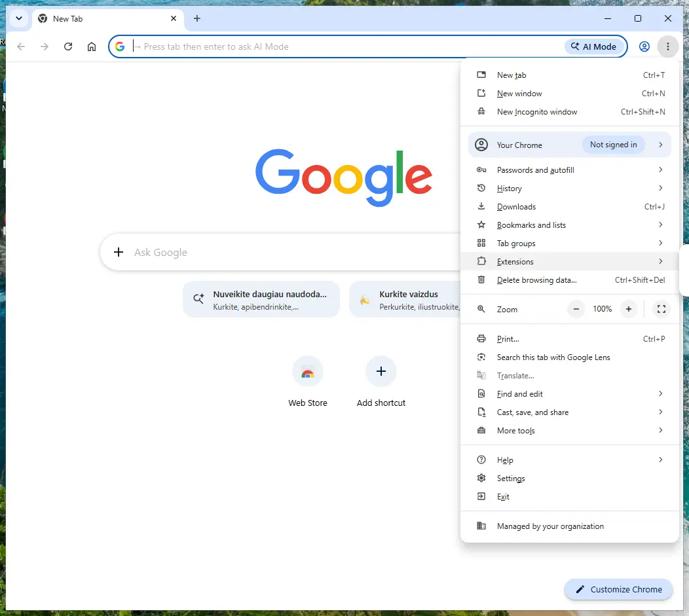Select Delete browsing data text
Viewport: 689px width, 616px height.
536,280
